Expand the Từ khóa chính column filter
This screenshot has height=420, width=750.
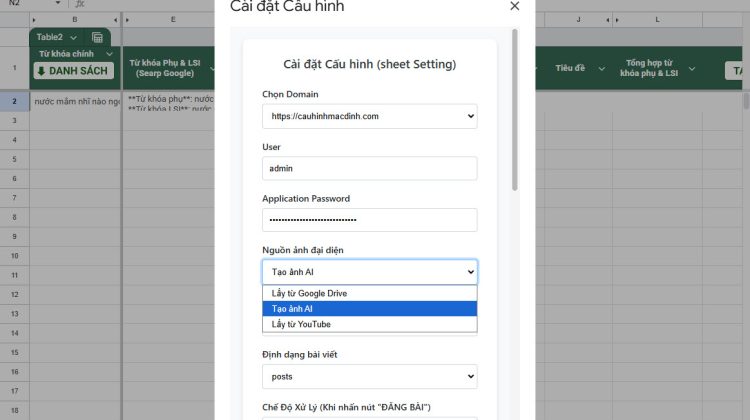(107, 54)
